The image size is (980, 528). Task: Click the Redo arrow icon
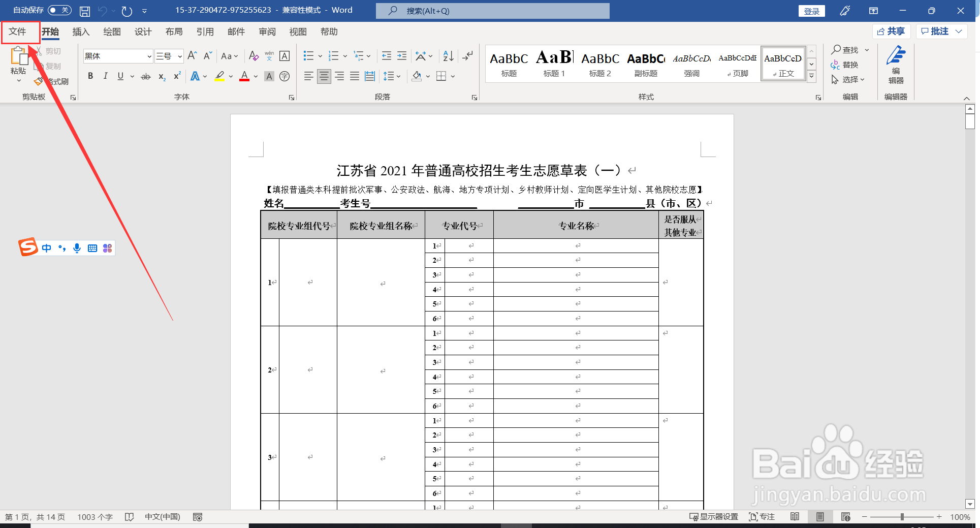pyautogui.click(x=127, y=11)
